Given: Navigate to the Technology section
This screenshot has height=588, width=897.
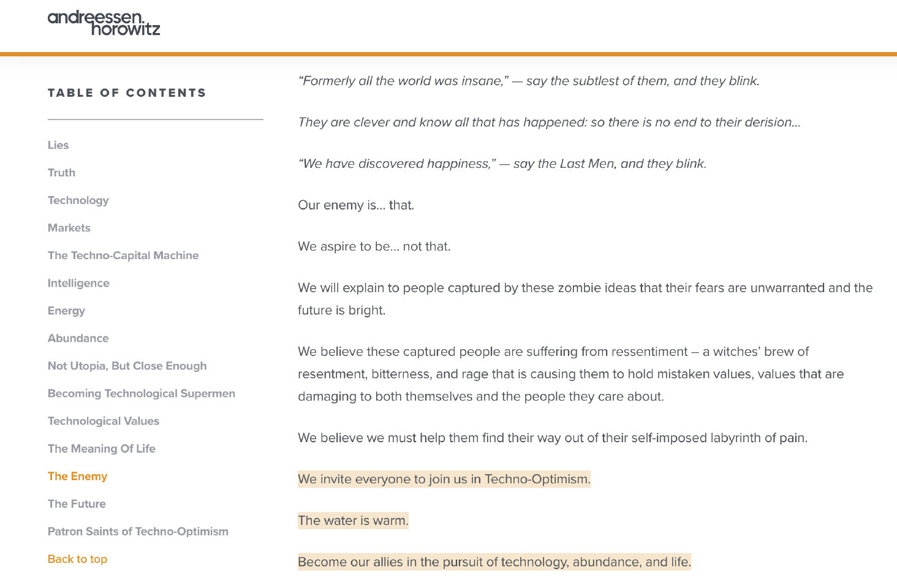Looking at the screenshot, I should [x=78, y=200].
